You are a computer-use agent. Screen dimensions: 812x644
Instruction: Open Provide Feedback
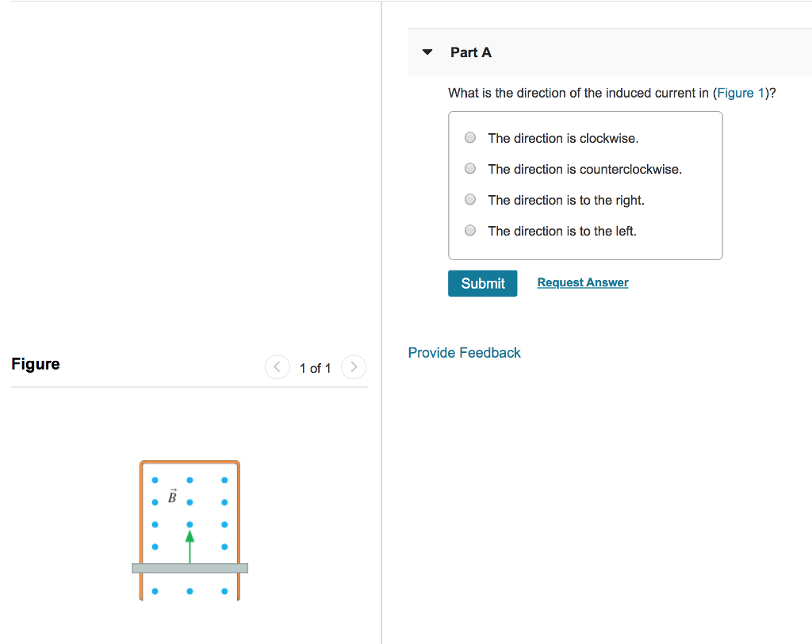[464, 352]
